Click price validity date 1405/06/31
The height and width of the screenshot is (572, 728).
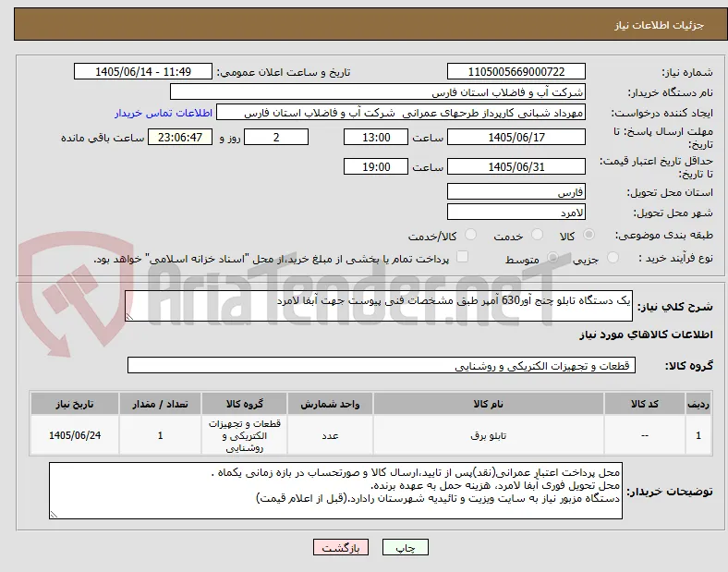pyautogui.click(x=516, y=166)
